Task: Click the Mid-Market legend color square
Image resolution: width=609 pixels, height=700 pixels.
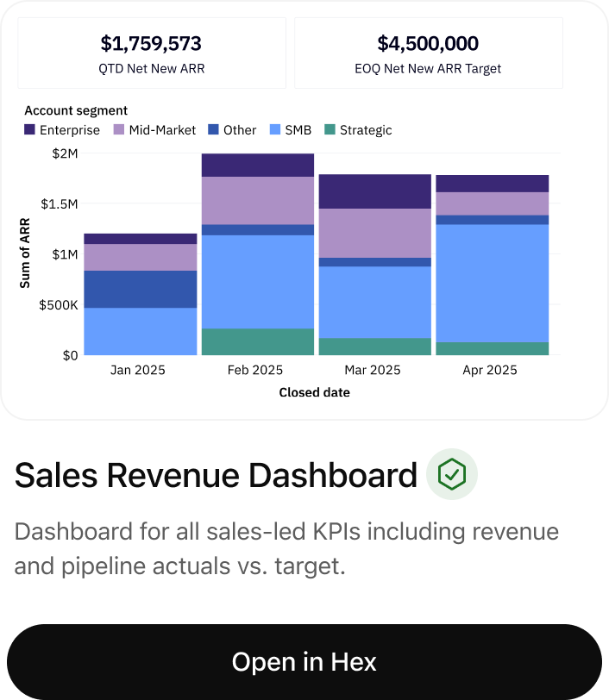Action: click(120, 130)
